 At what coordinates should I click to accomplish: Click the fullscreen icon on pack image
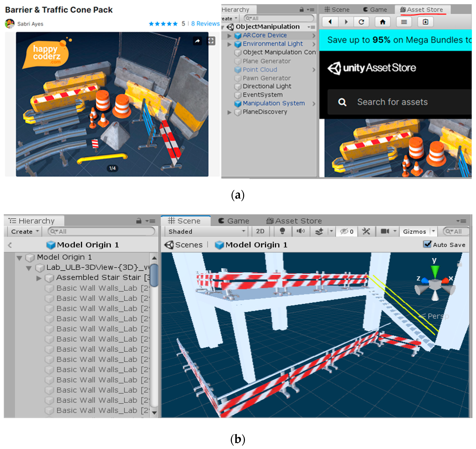click(x=211, y=41)
